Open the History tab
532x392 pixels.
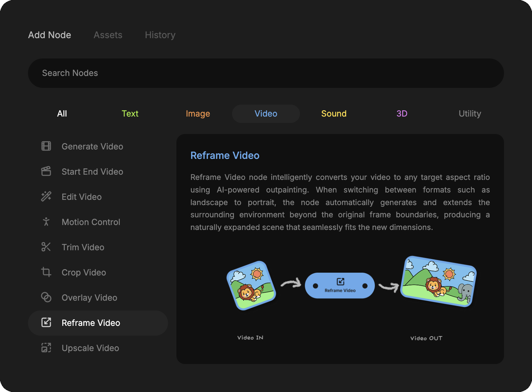pos(160,35)
